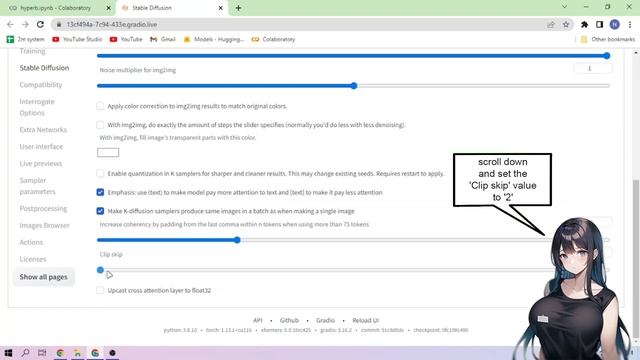Close the Stable Diffusion tab
The height and width of the screenshot is (360, 640).
tap(220, 8)
